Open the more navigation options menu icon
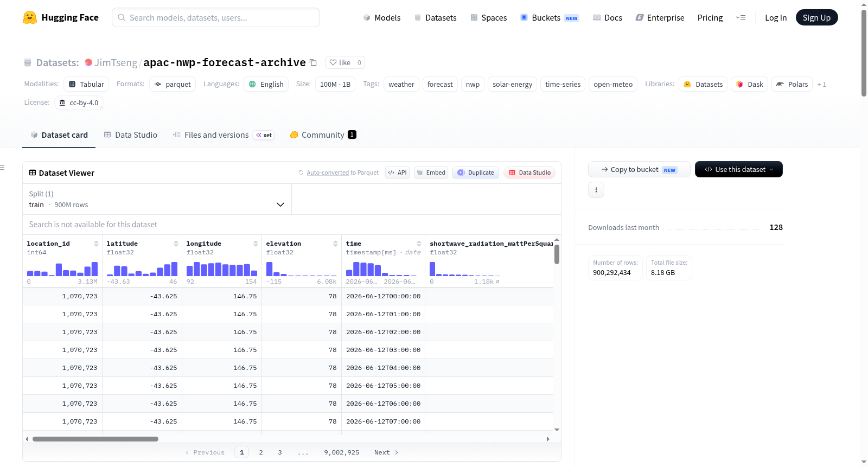This screenshot has width=868, height=467. pos(741,17)
